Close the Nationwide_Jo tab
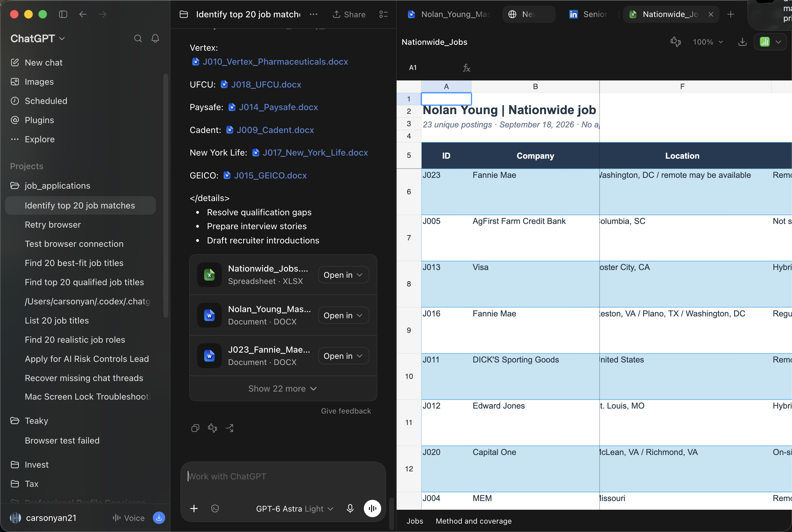The height and width of the screenshot is (532, 792). 711,14
